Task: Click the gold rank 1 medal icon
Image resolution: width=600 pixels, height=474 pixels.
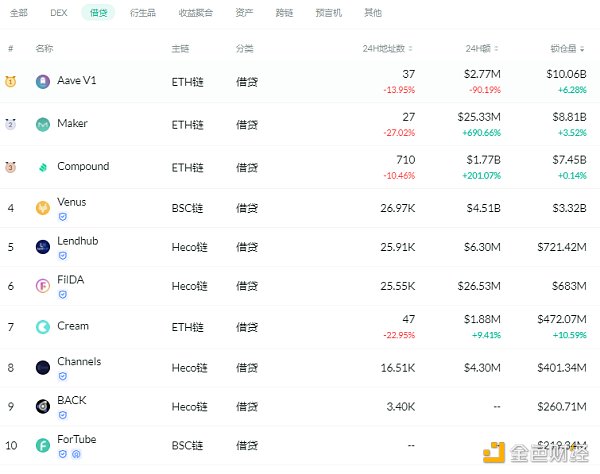Action: pos(10,81)
